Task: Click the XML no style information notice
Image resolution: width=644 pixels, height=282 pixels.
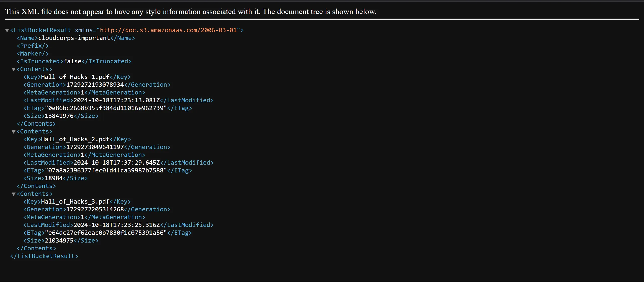Action: click(x=191, y=12)
